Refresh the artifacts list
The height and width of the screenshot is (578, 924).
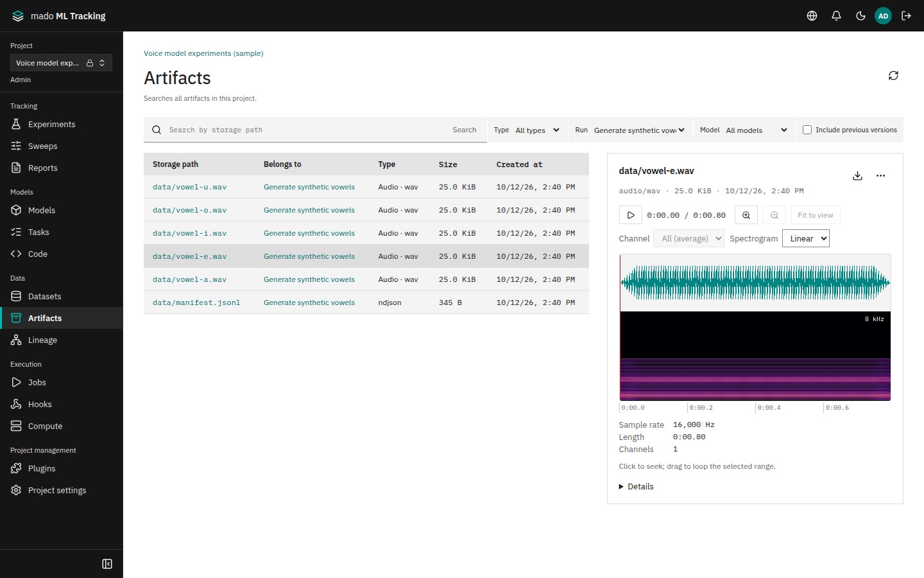point(893,76)
